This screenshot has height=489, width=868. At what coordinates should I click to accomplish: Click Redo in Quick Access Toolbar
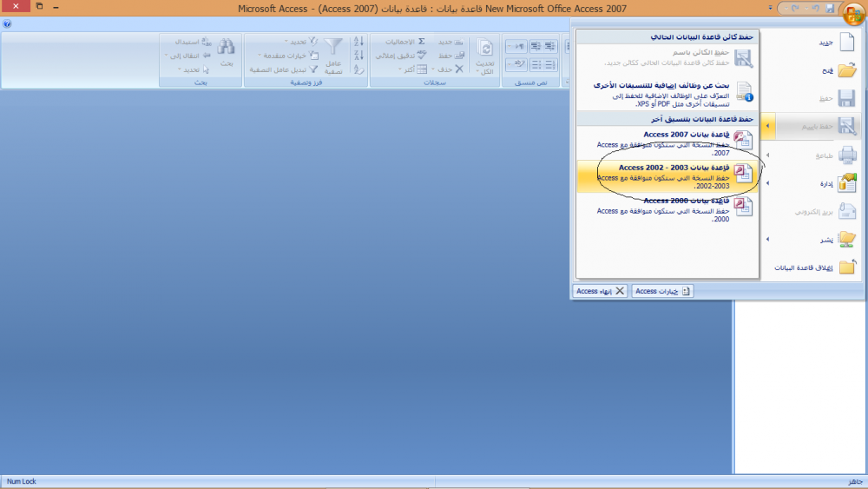point(795,9)
